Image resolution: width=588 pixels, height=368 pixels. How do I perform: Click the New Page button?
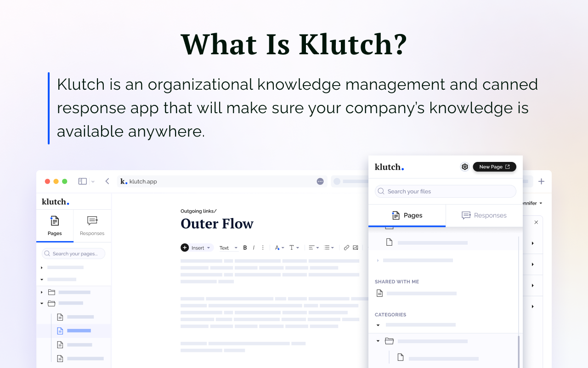pyautogui.click(x=495, y=167)
